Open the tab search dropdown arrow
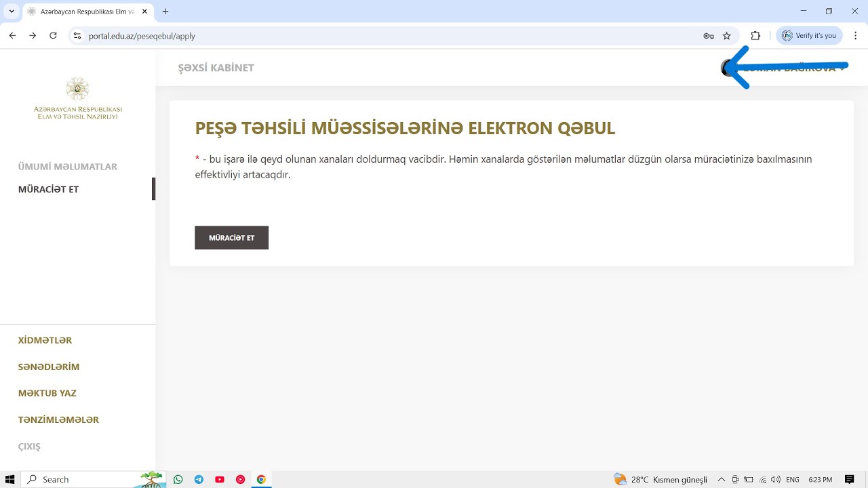 click(x=12, y=12)
